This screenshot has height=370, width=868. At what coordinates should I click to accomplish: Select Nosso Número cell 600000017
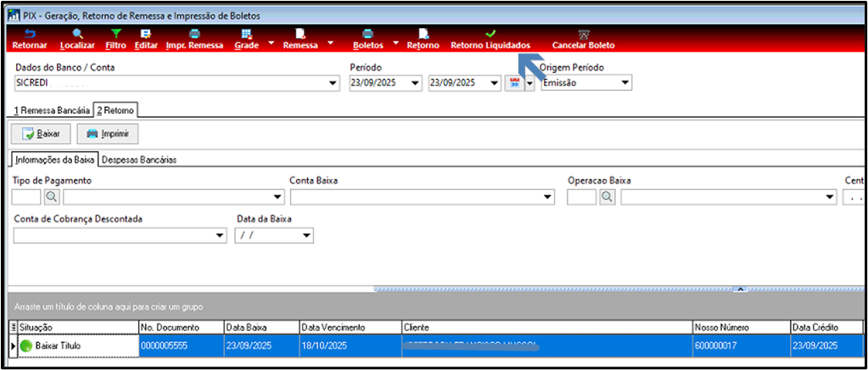(742, 345)
